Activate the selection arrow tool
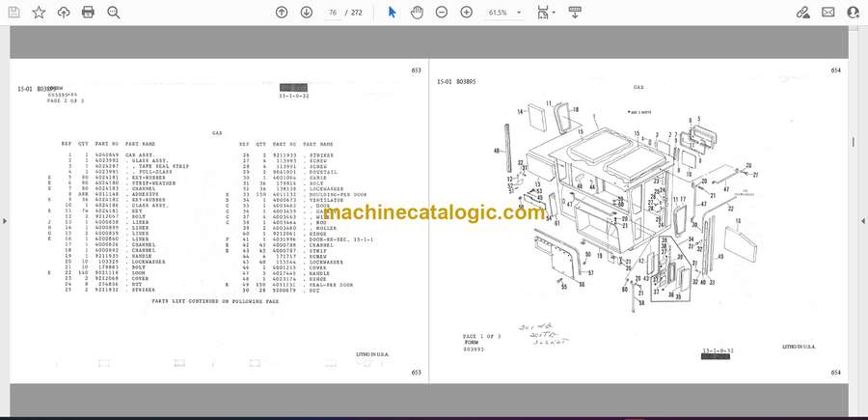 [392, 13]
